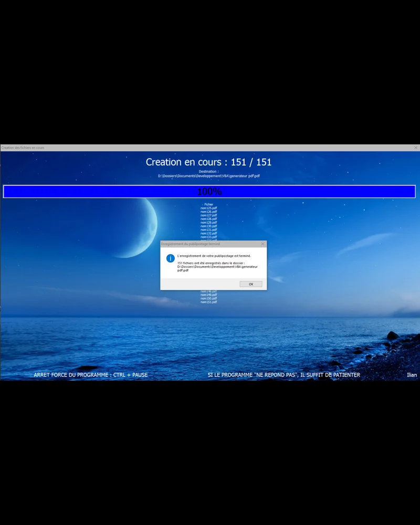Click the 100% progress bar
Image resolution: width=420 pixels, height=525 pixels.
pos(209,191)
